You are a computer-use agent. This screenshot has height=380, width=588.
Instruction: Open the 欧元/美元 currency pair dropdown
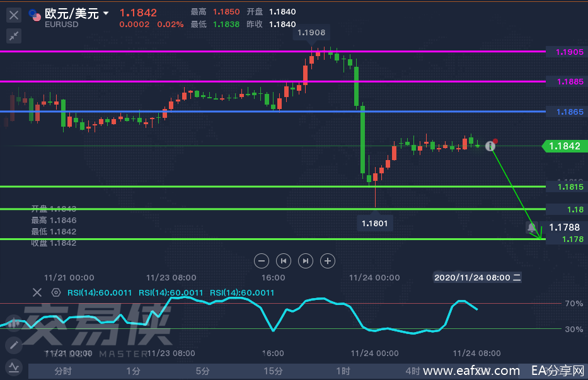[105, 13]
